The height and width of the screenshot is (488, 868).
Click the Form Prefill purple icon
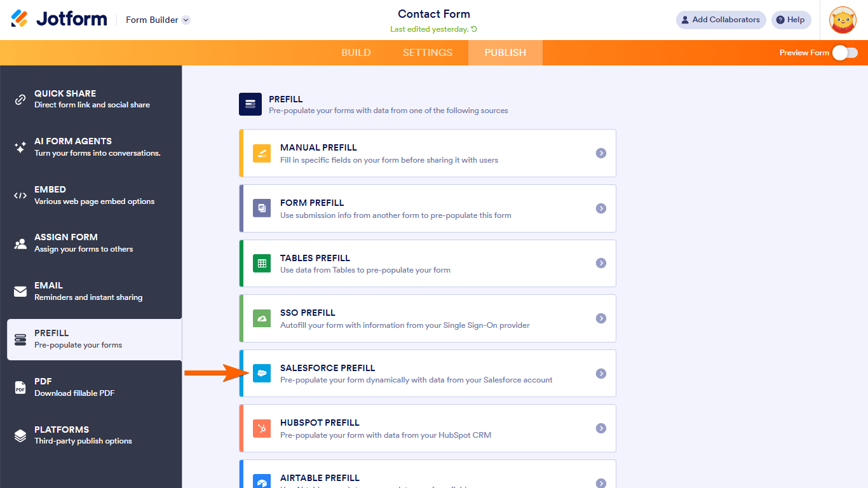click(262, 208)
